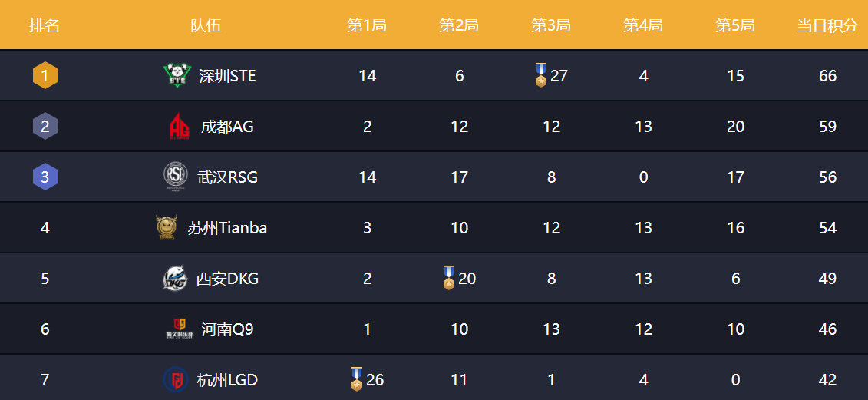Click the medal icon beside score 27
The image size is (868, 400).
[541, 75]
